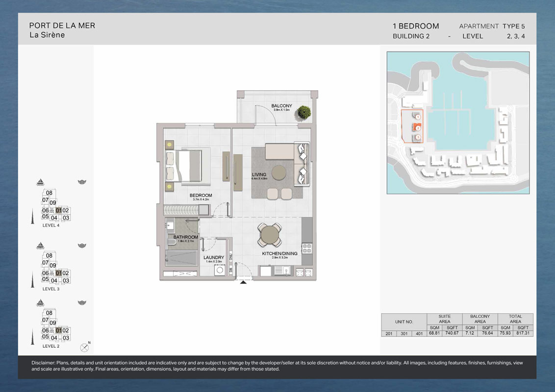Click the BEDROOM room label
Screen dimensions: 555x392
(x=200, y=196)
